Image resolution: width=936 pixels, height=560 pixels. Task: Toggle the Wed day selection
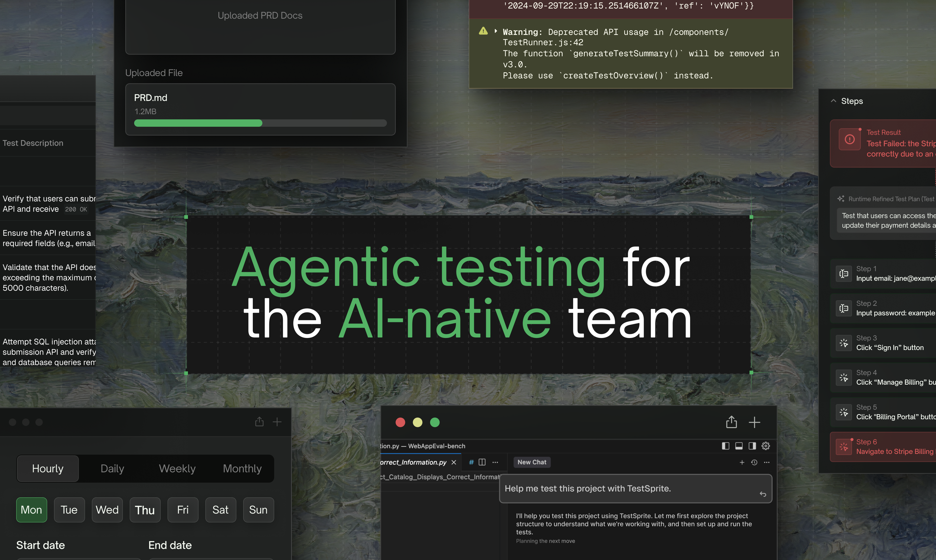[107, 510]
